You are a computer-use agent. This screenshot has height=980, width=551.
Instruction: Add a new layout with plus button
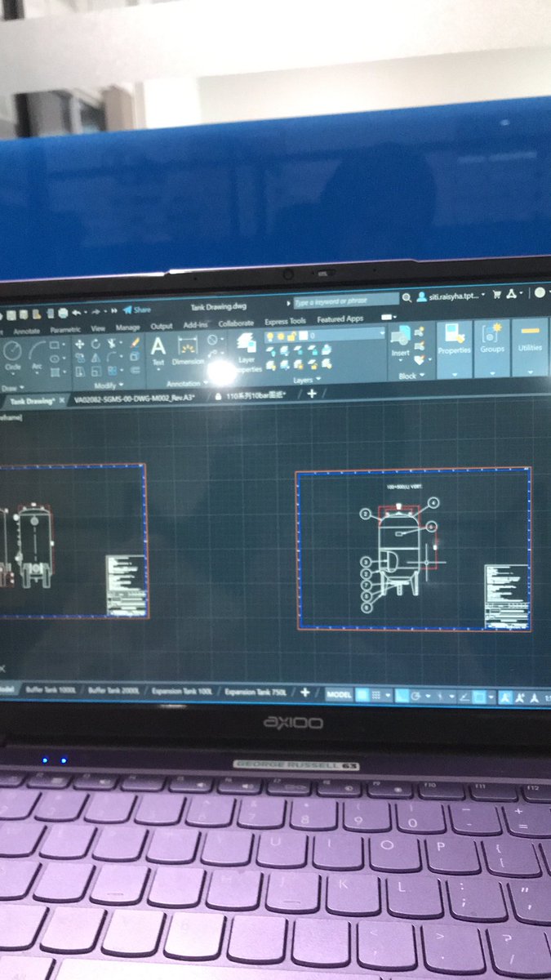coord(304,693)
